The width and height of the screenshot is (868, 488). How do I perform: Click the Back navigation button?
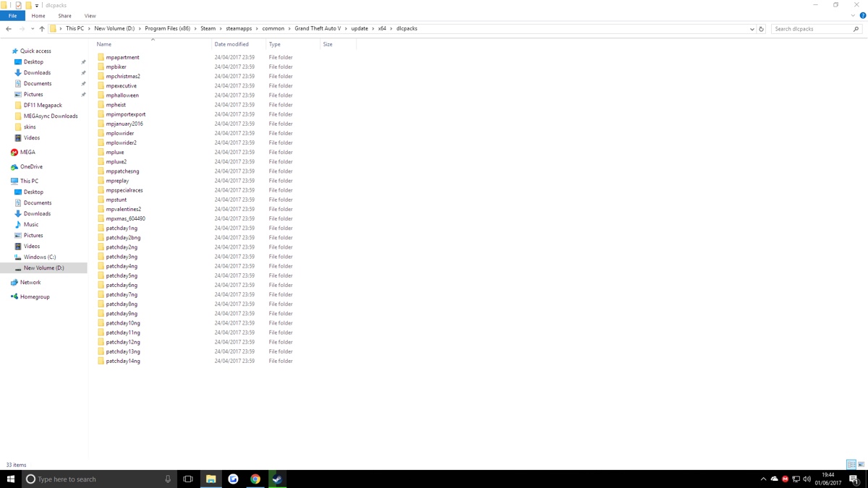pos(8,28)
